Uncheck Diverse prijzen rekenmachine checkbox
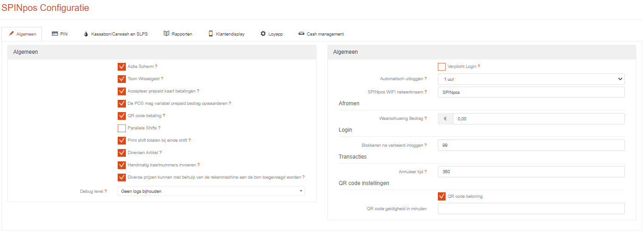The height and width of the screenshot is (232, 644). (x=122, y=177)
